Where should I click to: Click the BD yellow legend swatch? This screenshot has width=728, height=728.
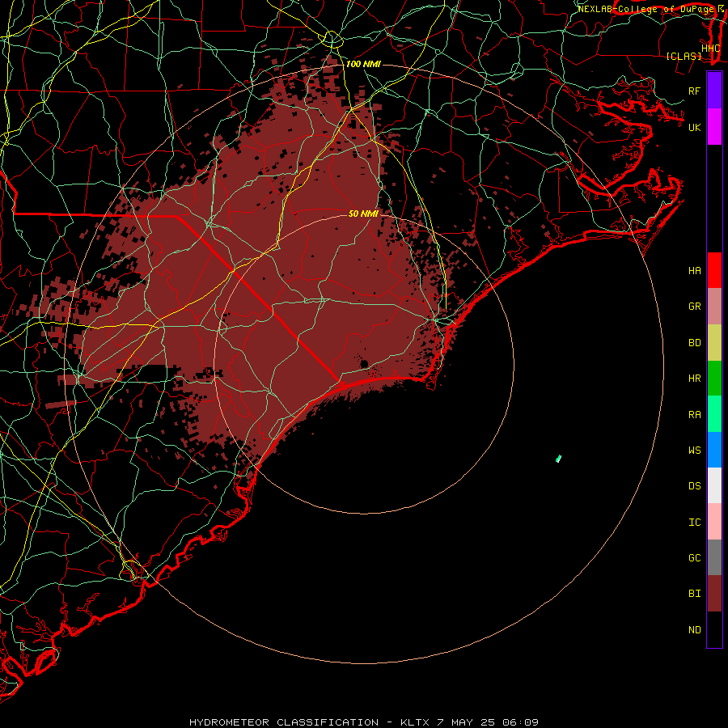[714, 343]
